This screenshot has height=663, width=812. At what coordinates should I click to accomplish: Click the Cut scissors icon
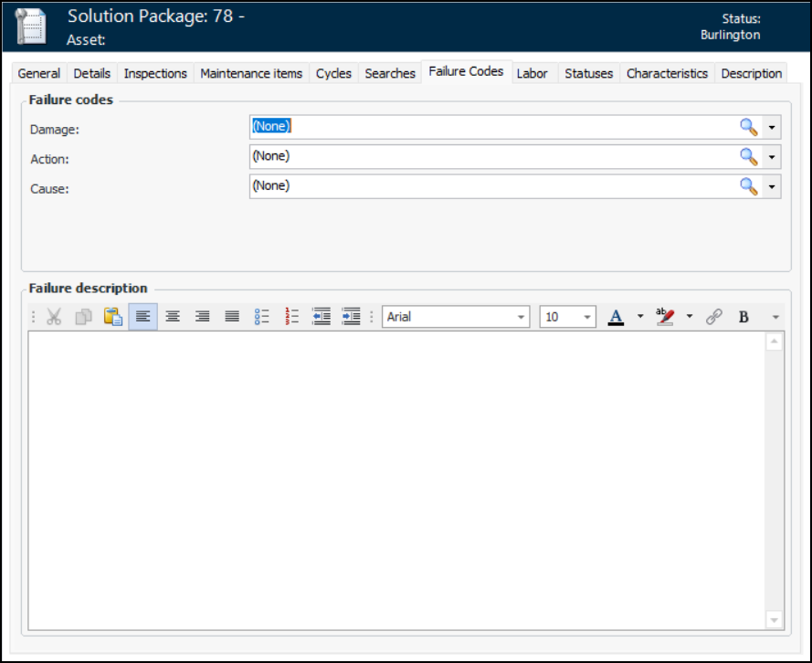click(54, 317)
